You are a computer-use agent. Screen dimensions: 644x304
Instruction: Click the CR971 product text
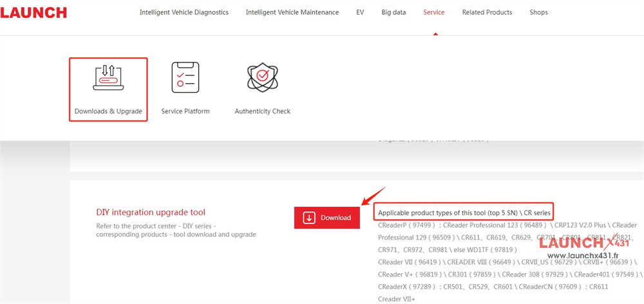[388, 250]
